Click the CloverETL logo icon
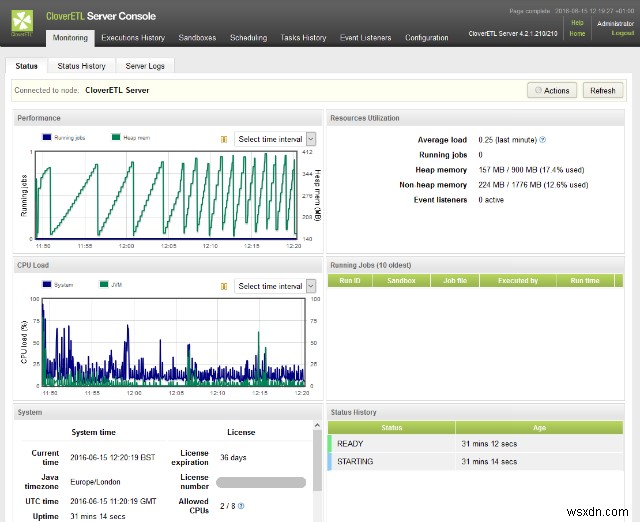Screen dimensions: 640x522 point(21,21)
